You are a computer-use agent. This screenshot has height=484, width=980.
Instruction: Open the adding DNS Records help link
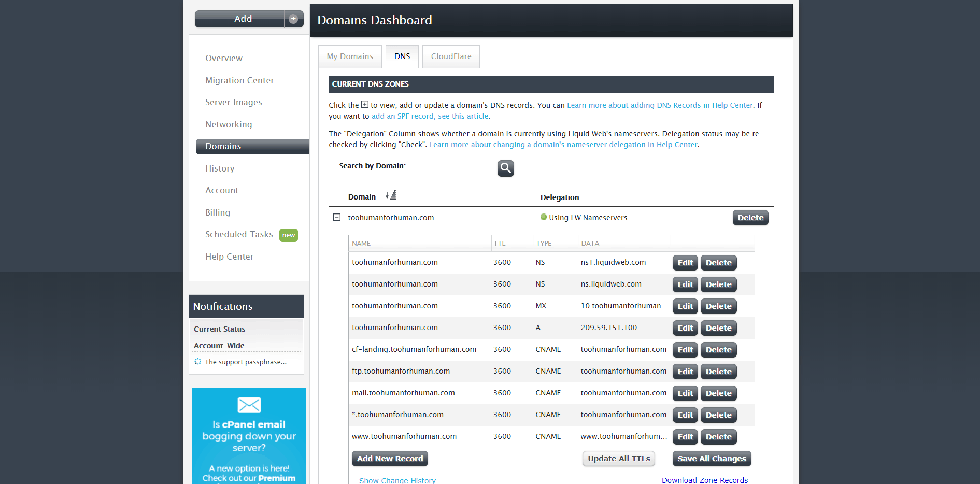tap(660, 105)
